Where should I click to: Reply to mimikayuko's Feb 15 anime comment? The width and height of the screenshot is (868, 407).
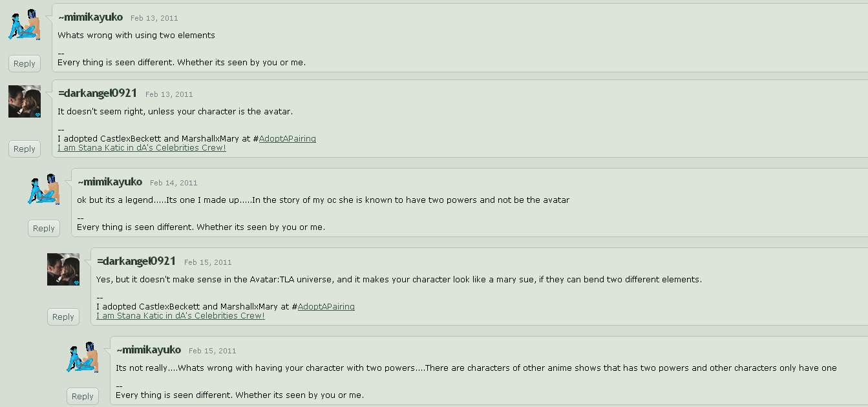point(83,396)
